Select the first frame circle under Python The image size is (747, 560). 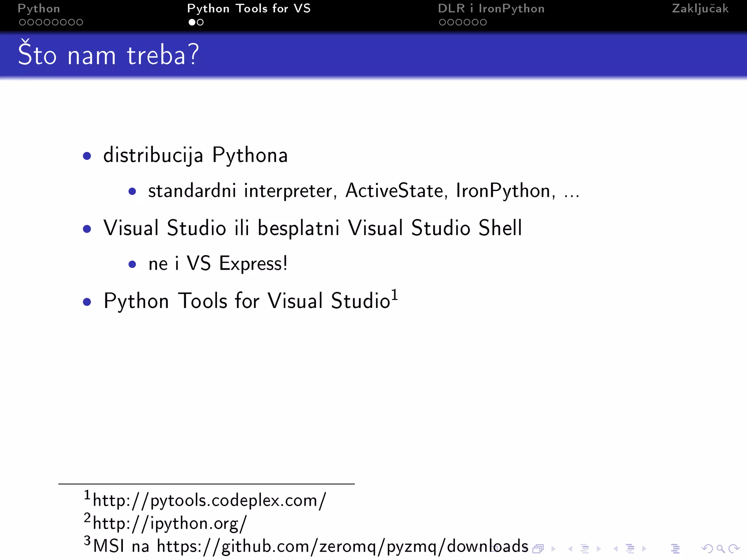click(x=23, y=22)
